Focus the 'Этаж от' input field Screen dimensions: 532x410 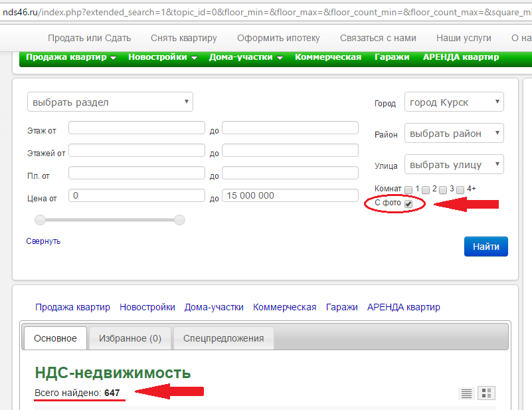tap(137, 128)
